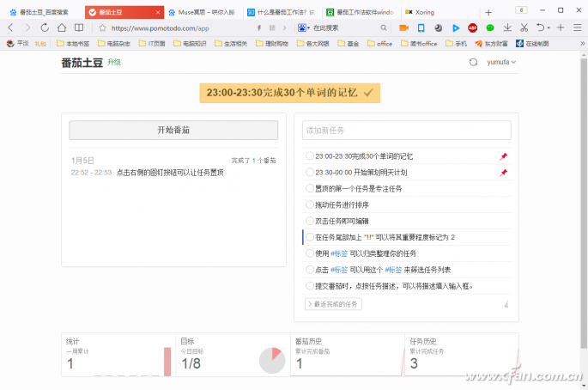Open the 任务历史 stats panel
Screen dimensions: 588x390
point(462,355)
